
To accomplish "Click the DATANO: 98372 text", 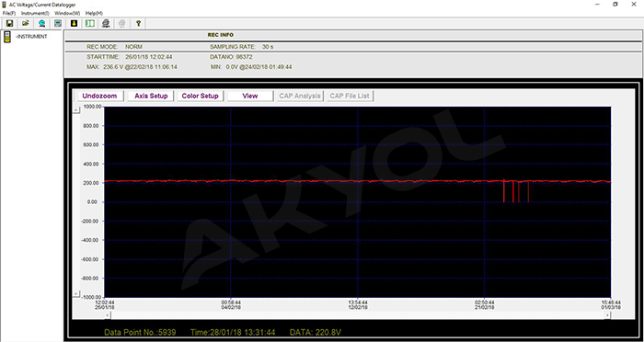I will coord(231,57).
